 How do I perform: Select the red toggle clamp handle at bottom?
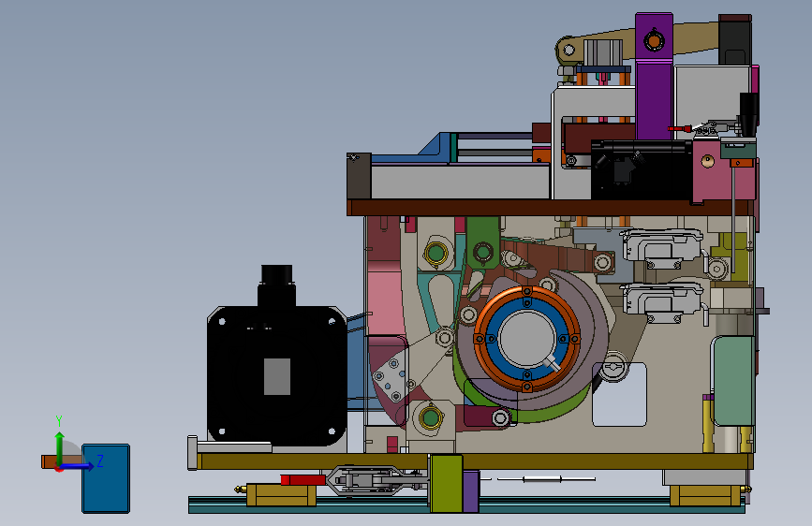point(303,480)
